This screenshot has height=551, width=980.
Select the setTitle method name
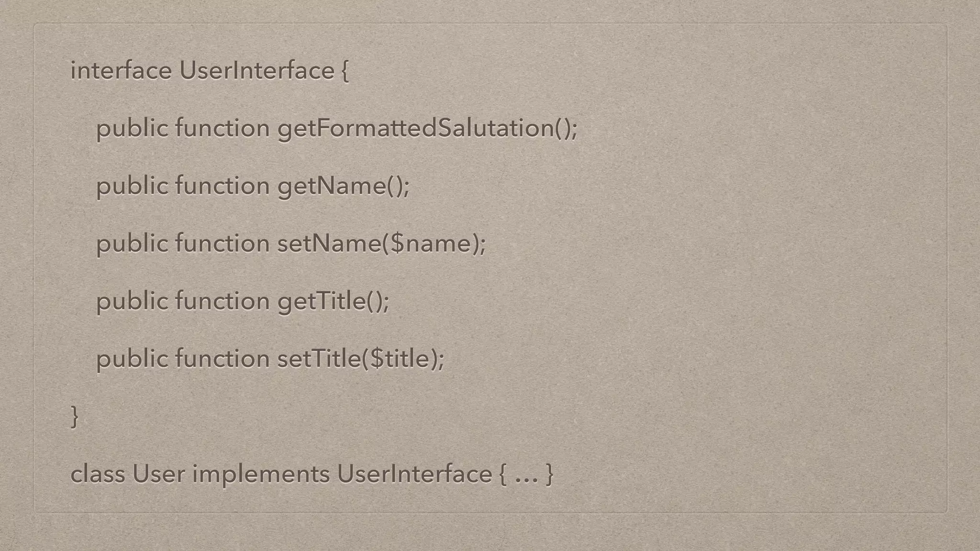coord(319,359)
